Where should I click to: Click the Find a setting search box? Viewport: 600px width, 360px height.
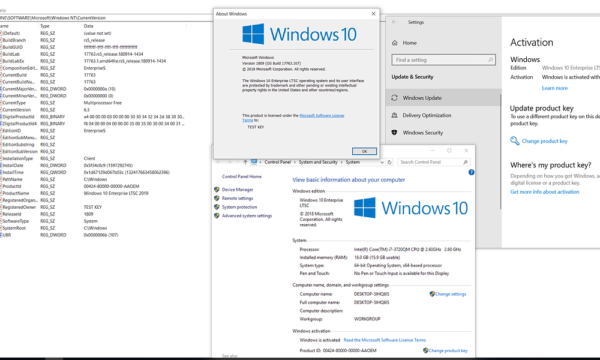[443, 60]
